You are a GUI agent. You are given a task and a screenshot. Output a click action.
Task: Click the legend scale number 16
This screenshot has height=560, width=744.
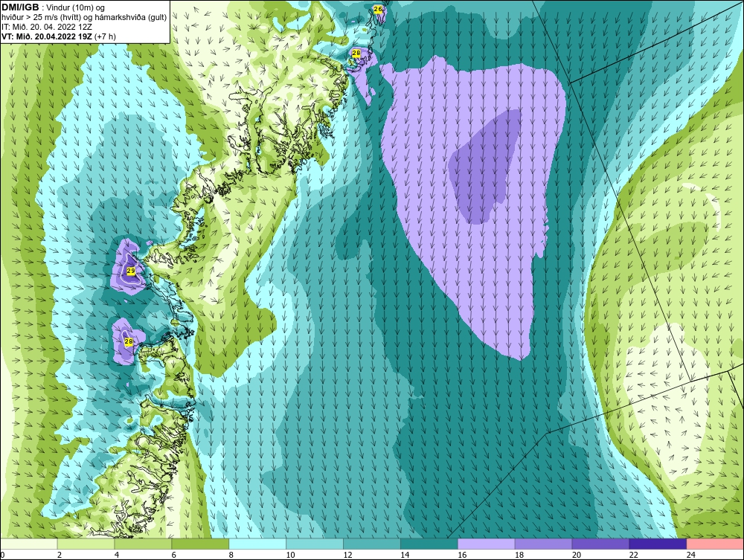(462, 555)
